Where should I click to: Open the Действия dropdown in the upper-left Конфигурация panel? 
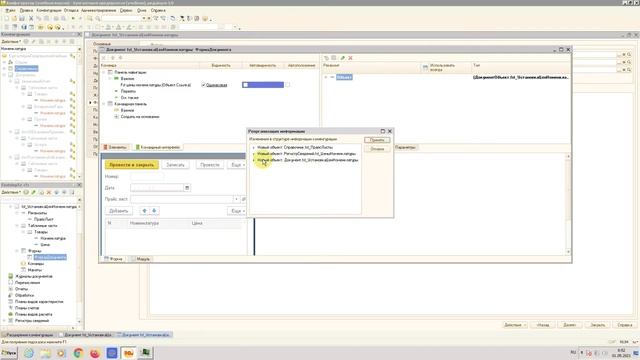tap(11, 42)
